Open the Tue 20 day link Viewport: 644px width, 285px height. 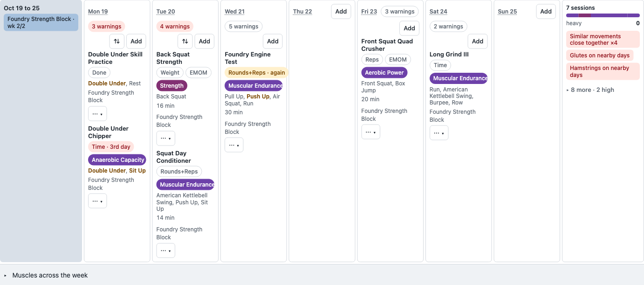click(166, 12)
